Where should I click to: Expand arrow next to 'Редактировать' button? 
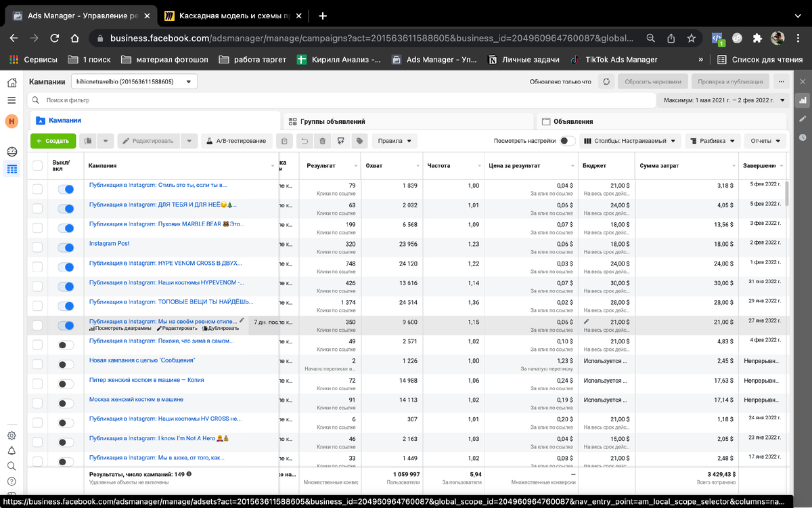[x=189, y=141]
